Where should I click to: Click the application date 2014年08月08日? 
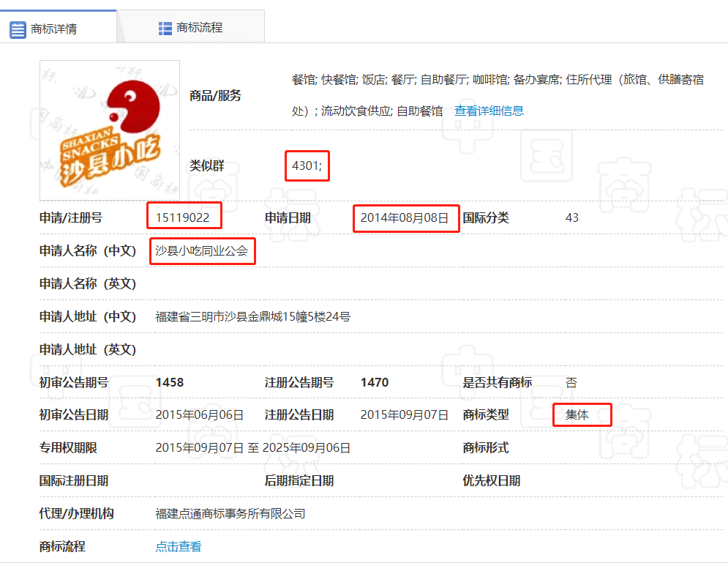(x=405, y=217)
